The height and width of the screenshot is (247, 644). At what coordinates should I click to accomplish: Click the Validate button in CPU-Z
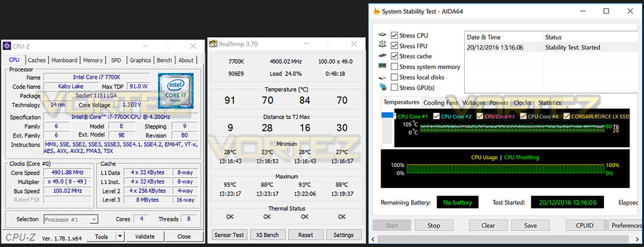click(144, 236)
